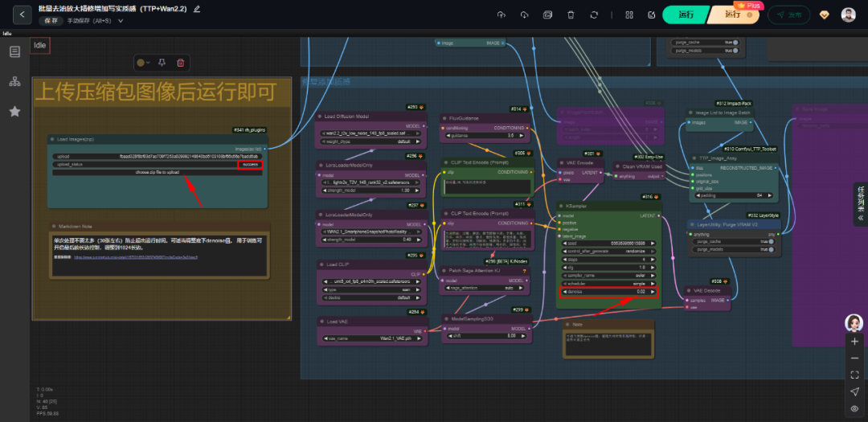Adjust the denoise value in KSampler
This screenshot has height=422, width=868.
coord(609,291)
